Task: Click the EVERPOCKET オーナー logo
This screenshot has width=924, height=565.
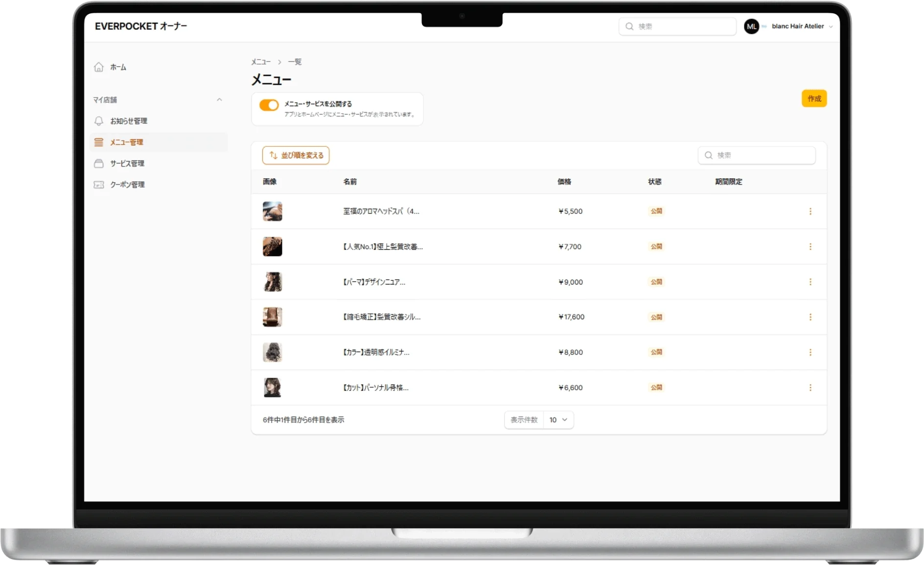Action: tap(141, 26)
